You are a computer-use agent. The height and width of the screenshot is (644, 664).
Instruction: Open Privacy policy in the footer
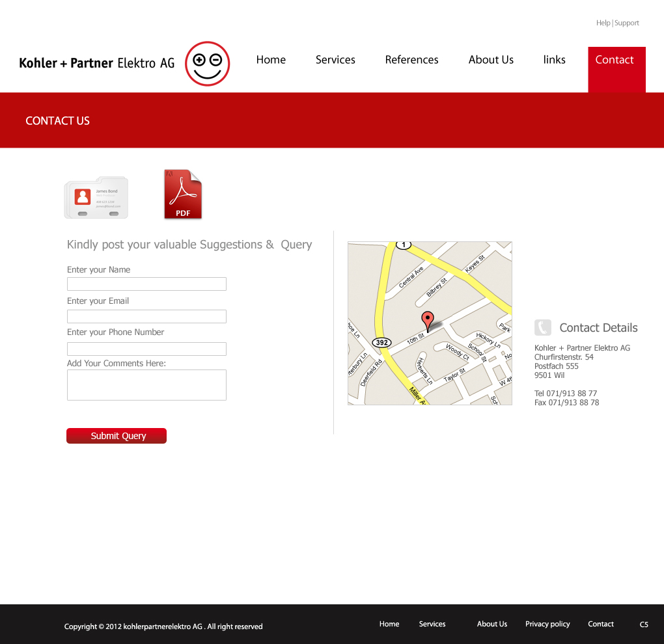pos(547,624)
